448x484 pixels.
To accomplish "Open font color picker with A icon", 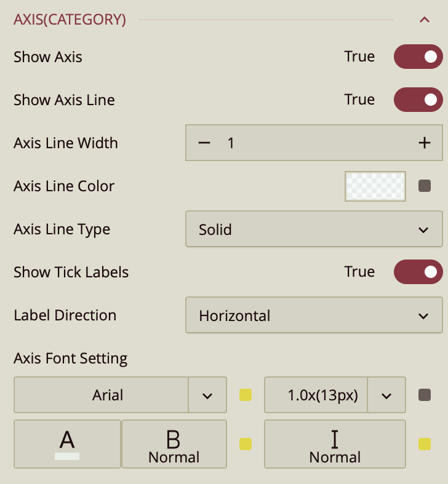I will pyautogui.click(x=67, y=444).
